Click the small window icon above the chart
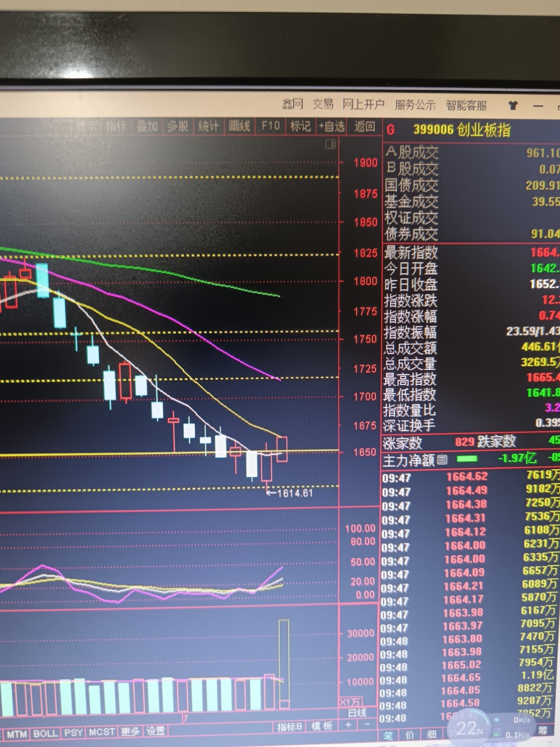The width and height of the screenshot is (560, 747). pos(330,145)
